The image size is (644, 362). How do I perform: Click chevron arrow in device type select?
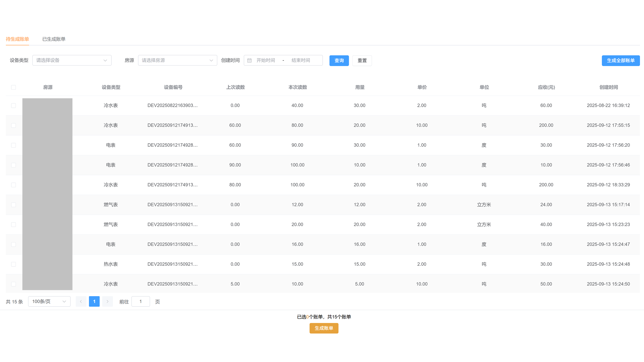point(105,60)
